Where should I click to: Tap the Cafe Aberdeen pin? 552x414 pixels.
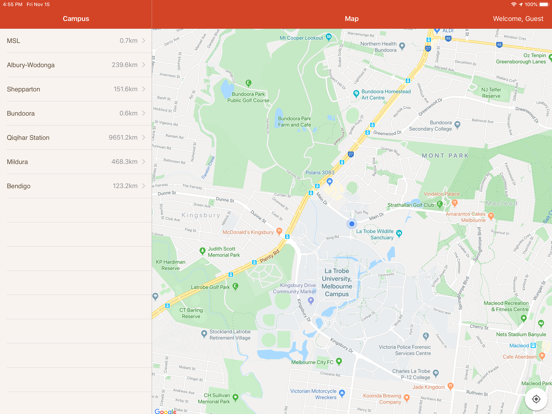point(542,356)
